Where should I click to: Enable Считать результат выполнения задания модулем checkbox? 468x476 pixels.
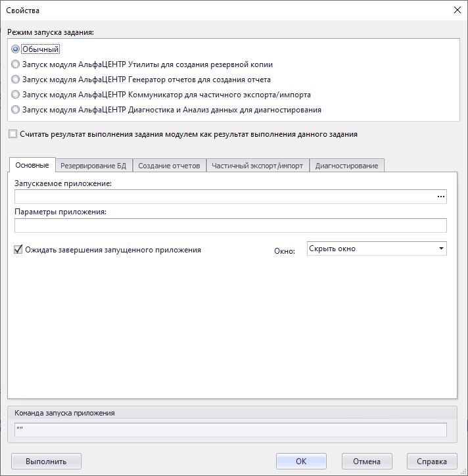13,134
